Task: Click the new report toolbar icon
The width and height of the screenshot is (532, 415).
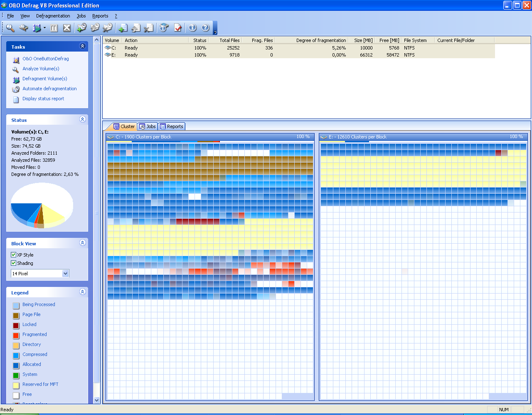Action: click(123, 28)
